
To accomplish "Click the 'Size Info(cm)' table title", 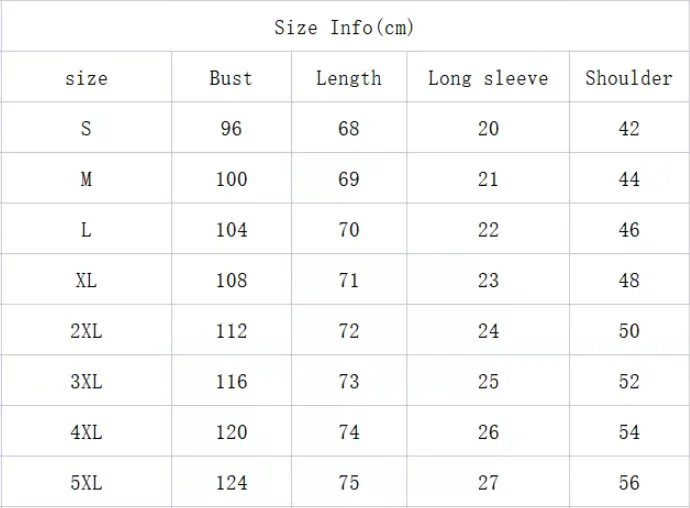I will [x=344, y=27].
